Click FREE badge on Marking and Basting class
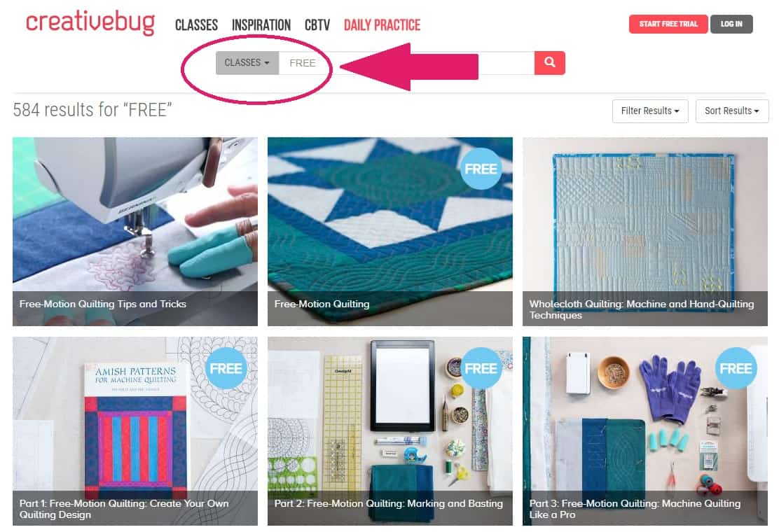The image size is (779, 532). tap(481, 368)
